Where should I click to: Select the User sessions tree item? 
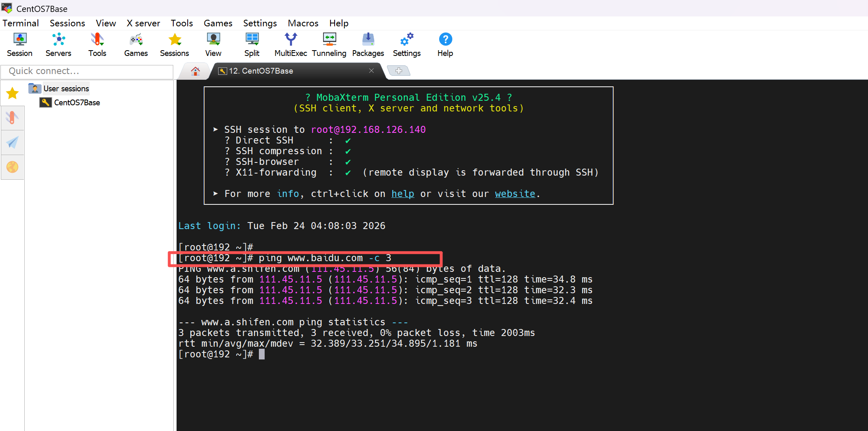(x=66, y=88)
